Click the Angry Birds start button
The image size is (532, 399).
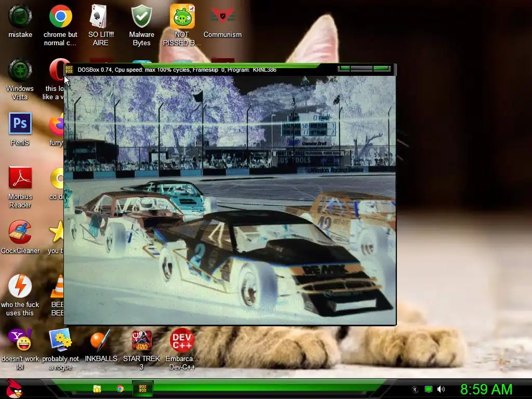(x=14, y=389)
